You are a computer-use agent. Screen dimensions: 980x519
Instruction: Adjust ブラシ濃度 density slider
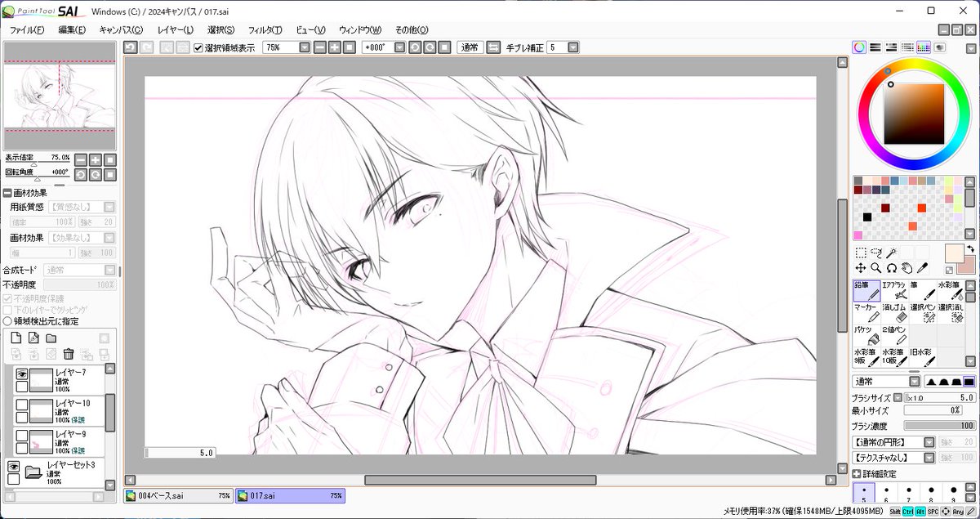tap(939, 426)
